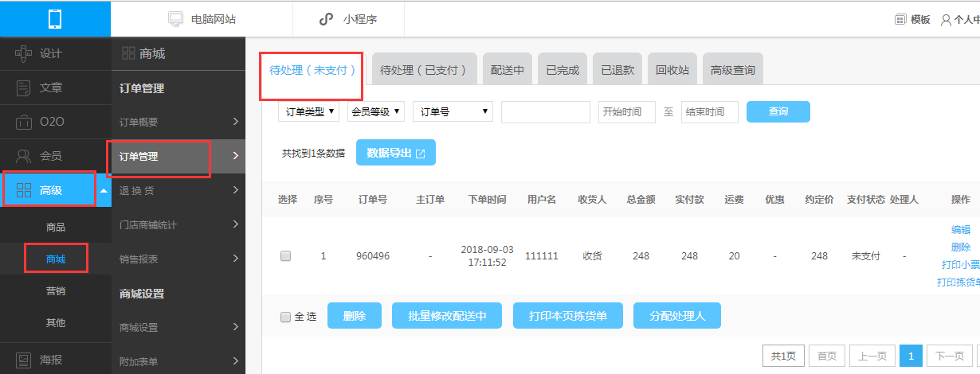Open the 小程序 mini-program icon
The image size is (980, 374).
click(325, 18)
